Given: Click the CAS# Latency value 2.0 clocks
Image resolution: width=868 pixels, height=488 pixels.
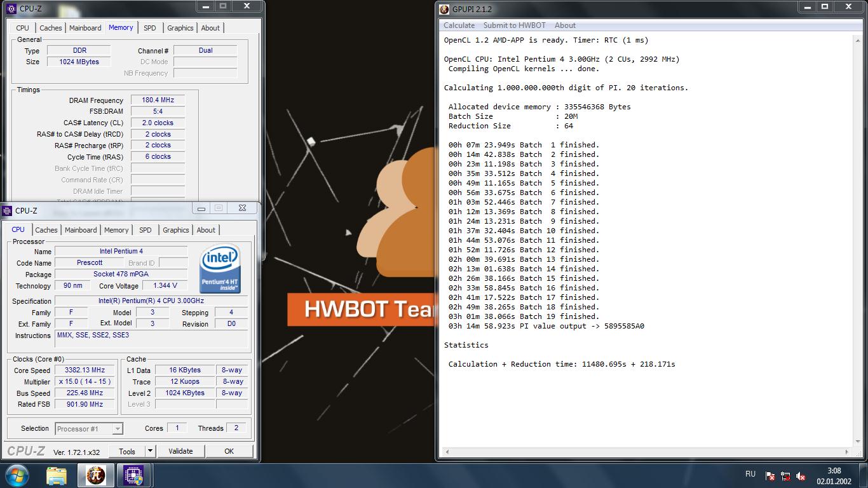Looking at the screenshot, I should (158, 123).
